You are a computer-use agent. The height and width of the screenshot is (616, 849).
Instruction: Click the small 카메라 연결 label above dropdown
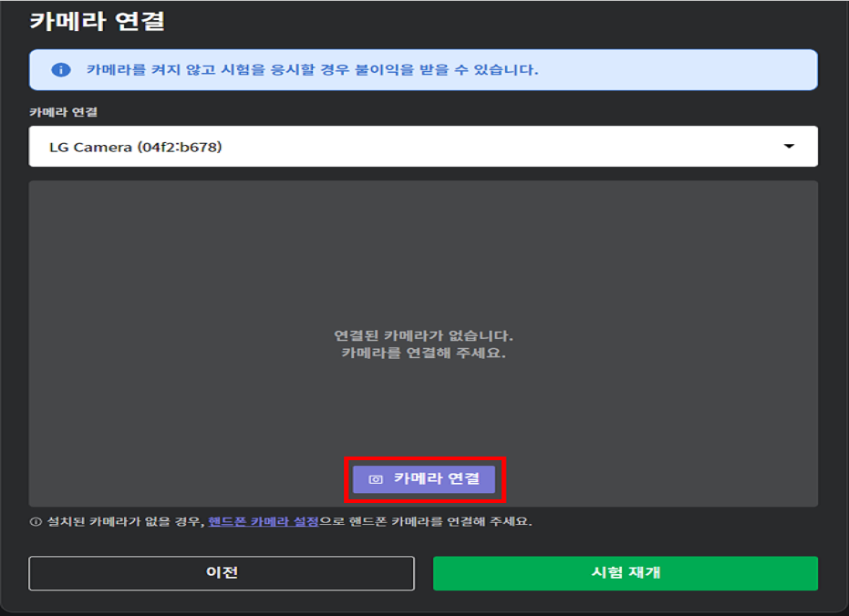coord(63,112)
